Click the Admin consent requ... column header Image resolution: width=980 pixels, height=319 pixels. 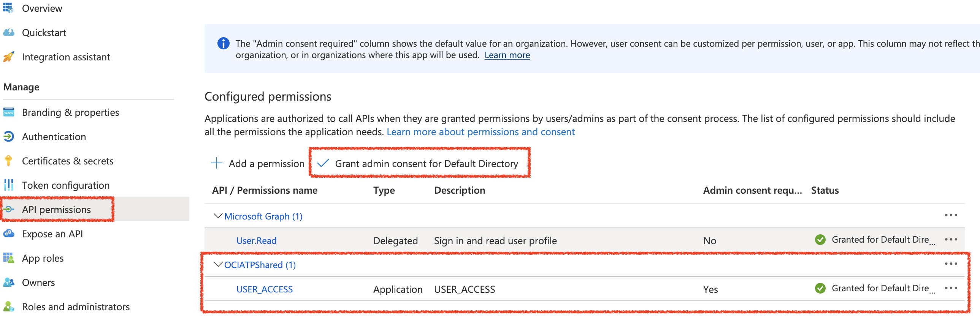(x=752, y=191)
